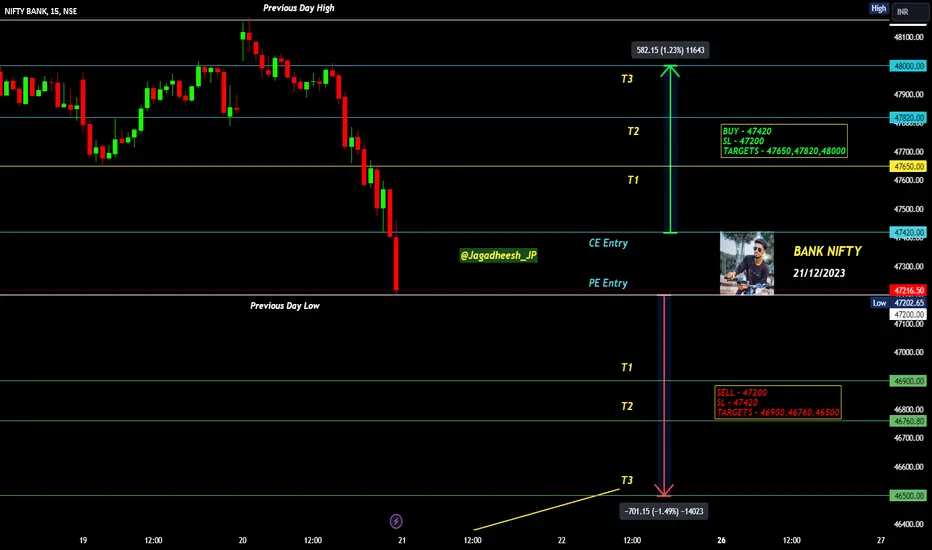Open the INR currency selector
932x550 pixels.
click(x=909, y=12)
